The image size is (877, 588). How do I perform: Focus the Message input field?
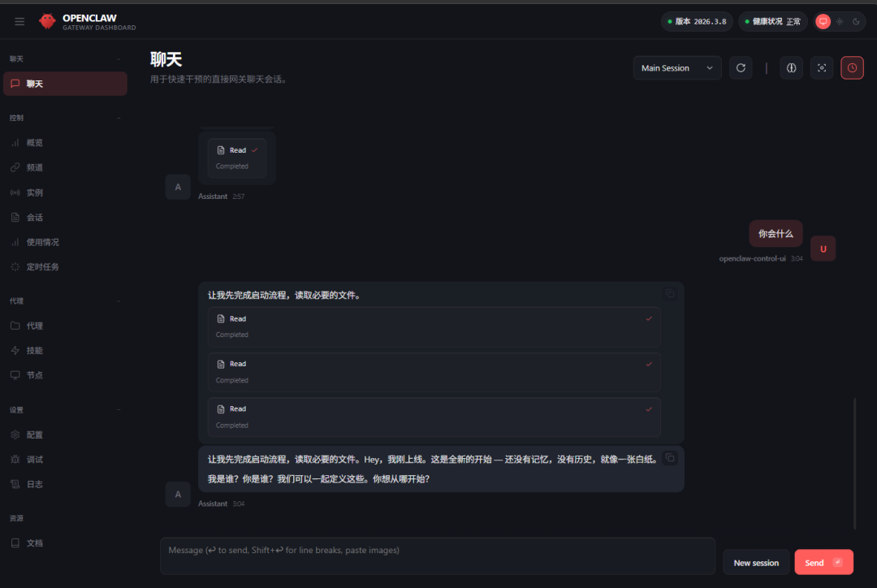(438, 556)
